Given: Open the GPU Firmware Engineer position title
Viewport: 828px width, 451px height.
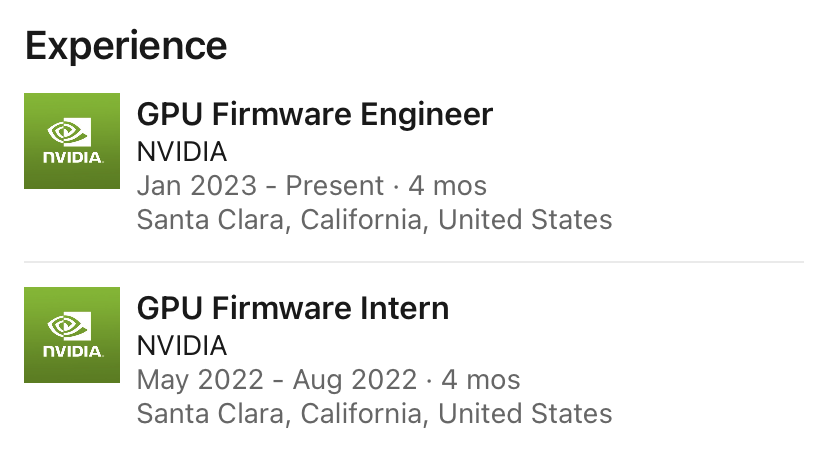Looking at the screenshot, I should coord(314,114).
